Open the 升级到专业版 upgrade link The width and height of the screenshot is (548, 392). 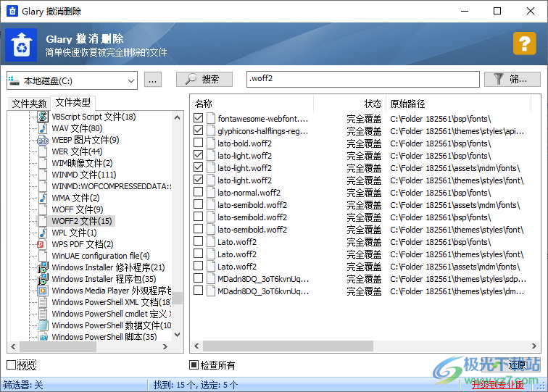(x=498, y=385)
